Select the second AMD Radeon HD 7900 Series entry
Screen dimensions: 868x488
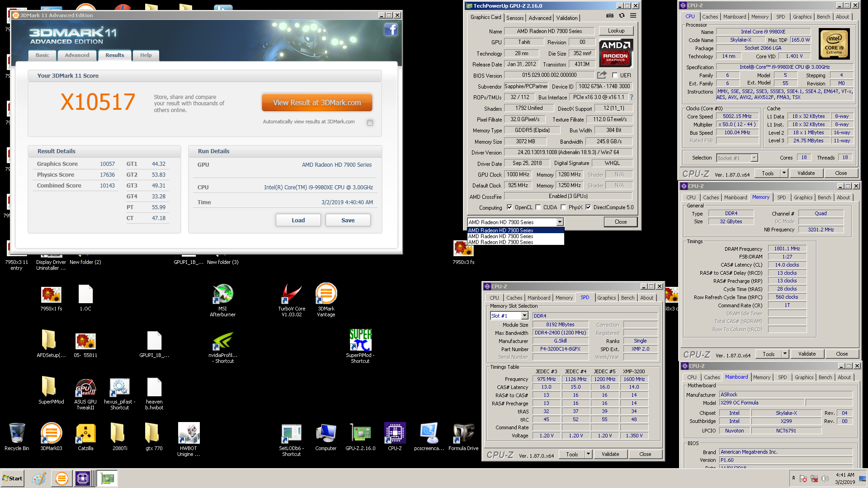tap(515, 236)
